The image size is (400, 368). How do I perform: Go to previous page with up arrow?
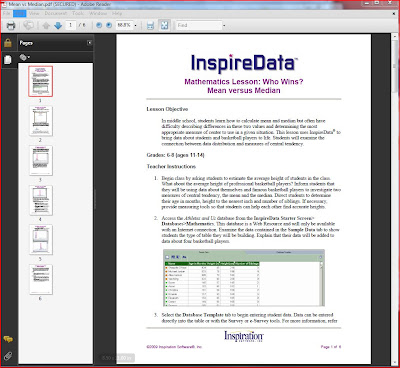46,25
